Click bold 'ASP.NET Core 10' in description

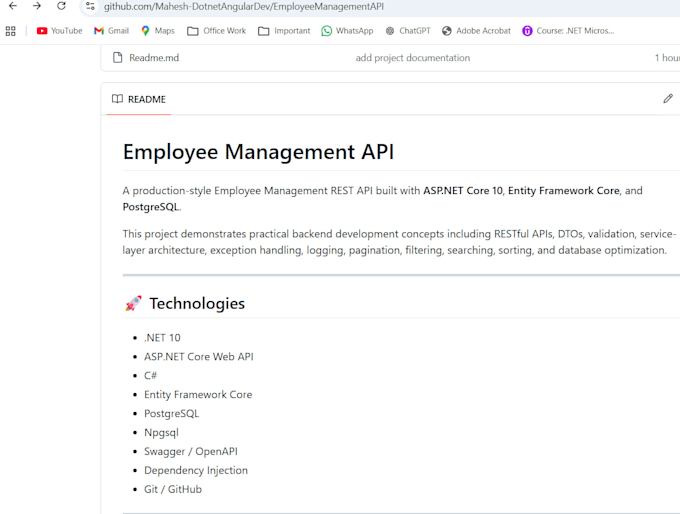463,191
